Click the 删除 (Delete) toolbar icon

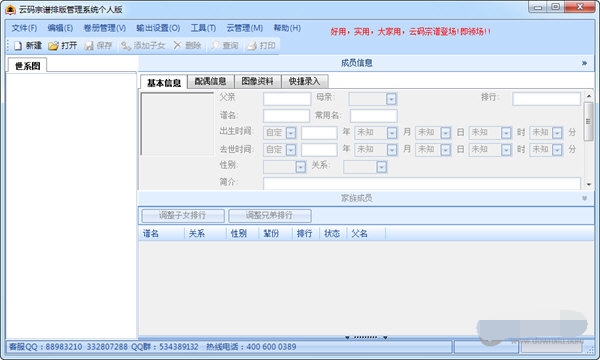(177, 46)
